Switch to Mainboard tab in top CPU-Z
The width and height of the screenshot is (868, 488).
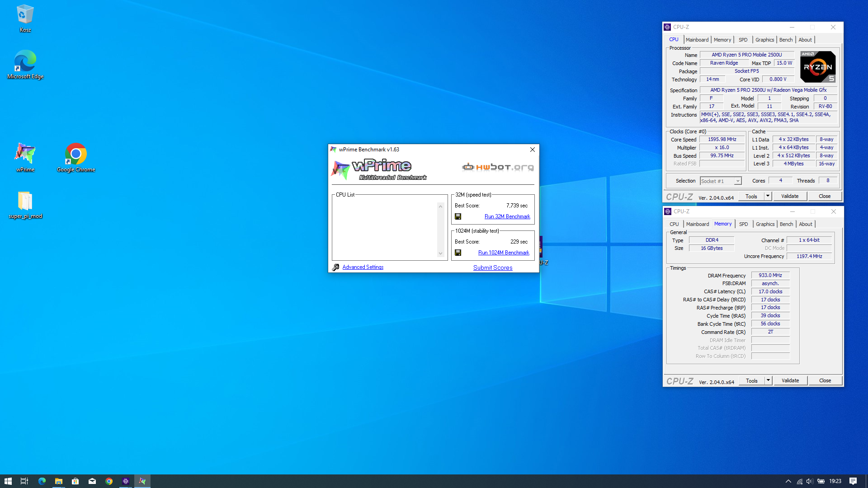point(697,40)
